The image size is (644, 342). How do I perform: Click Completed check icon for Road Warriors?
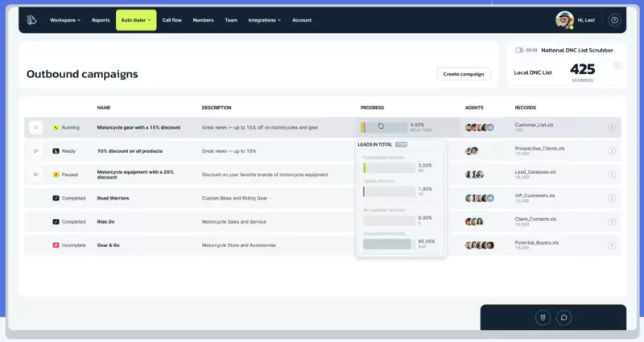point(56,198)
